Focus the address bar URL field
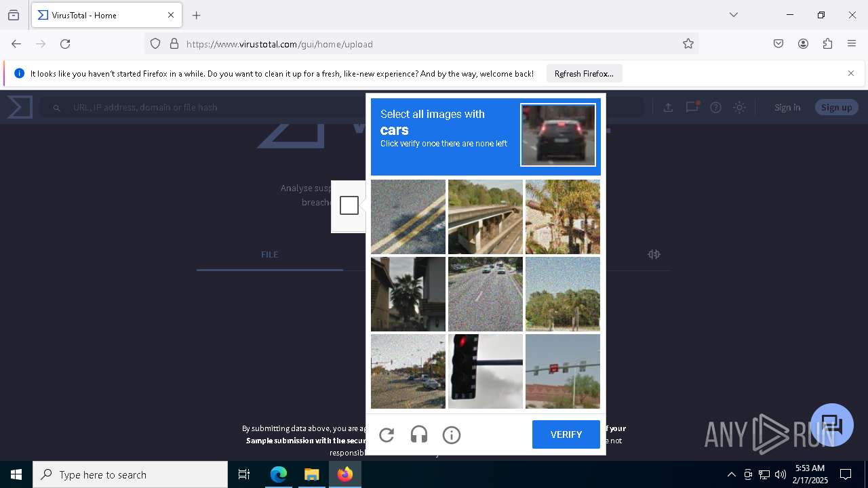 pos(420,44)
